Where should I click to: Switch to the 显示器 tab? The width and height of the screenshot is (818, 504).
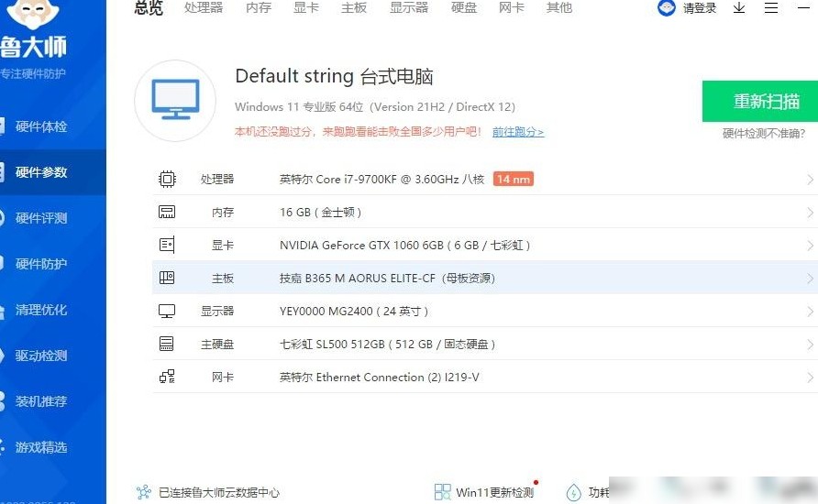409,8
